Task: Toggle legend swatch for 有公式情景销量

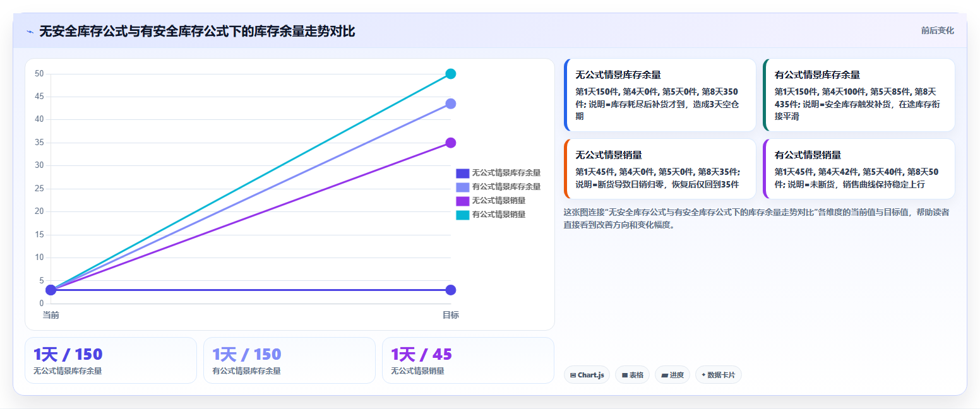Action: click(462, 215)
